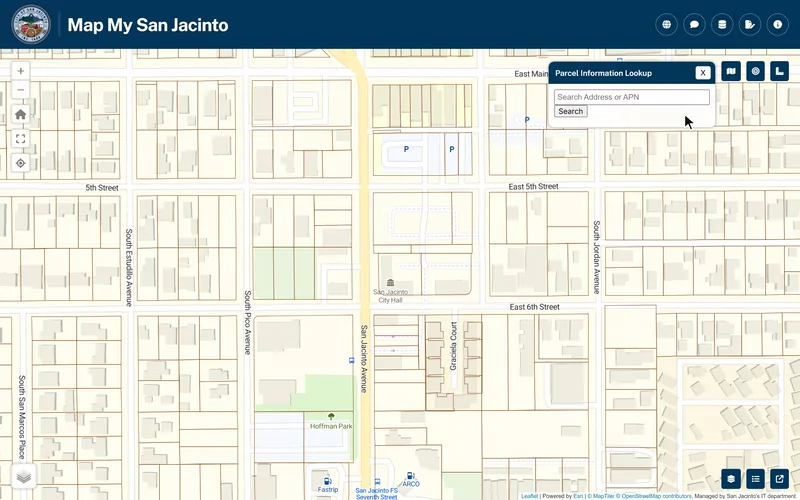Screen dimensions: 800x500
Task: Open the Esri attribution link
Action: pos(578,496)
